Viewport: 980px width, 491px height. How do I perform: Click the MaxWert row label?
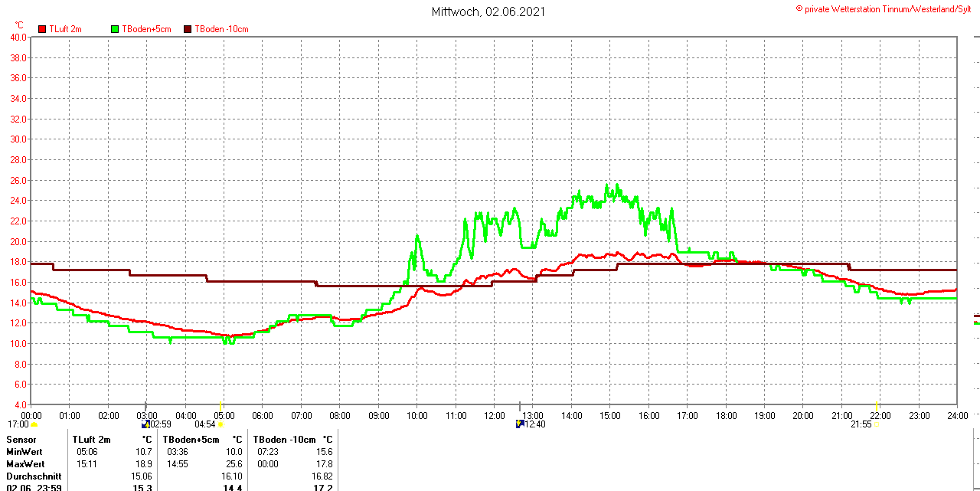(x=25, y=464)
